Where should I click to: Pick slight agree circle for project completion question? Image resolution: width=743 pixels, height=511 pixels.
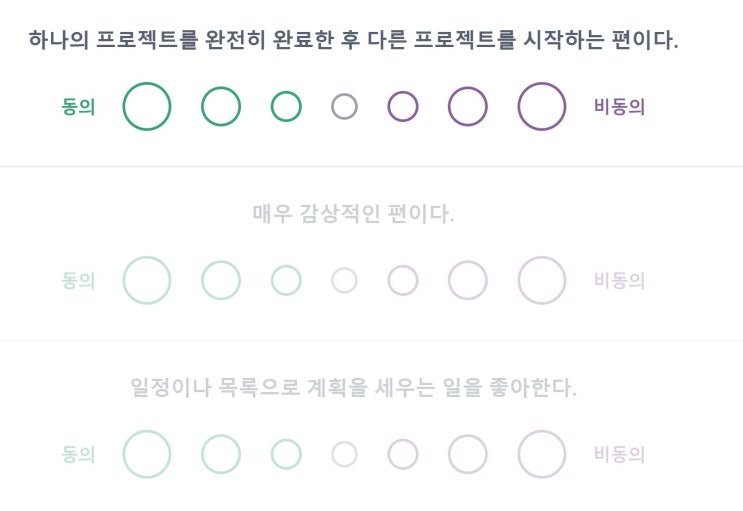click(286, 106)
